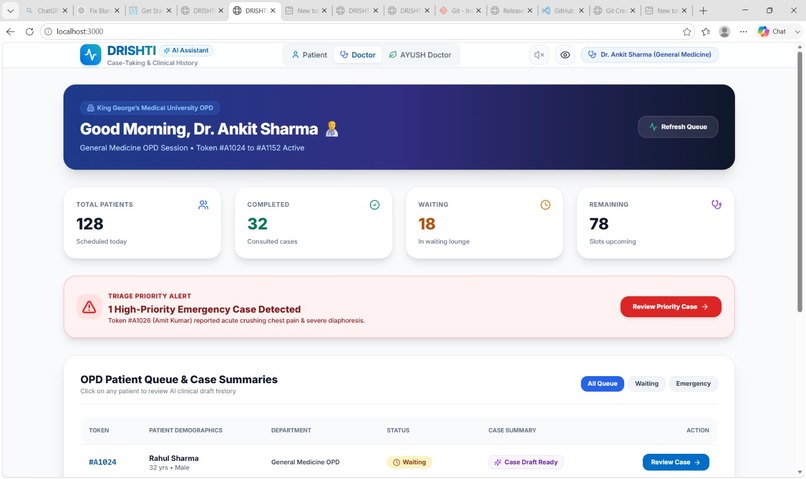806x479 pixels.
Task: Open the Copilot Chat button
Action: (x=772, y=31)
